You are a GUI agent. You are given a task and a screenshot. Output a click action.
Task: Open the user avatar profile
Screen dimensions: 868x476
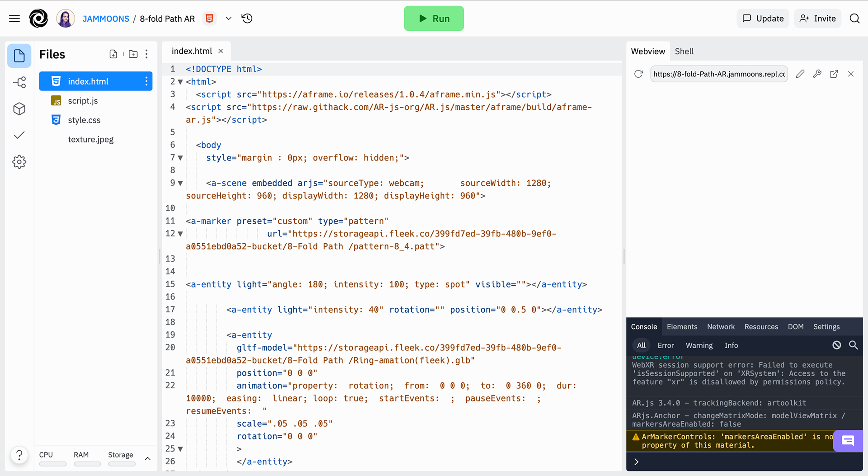pos(66,19)
